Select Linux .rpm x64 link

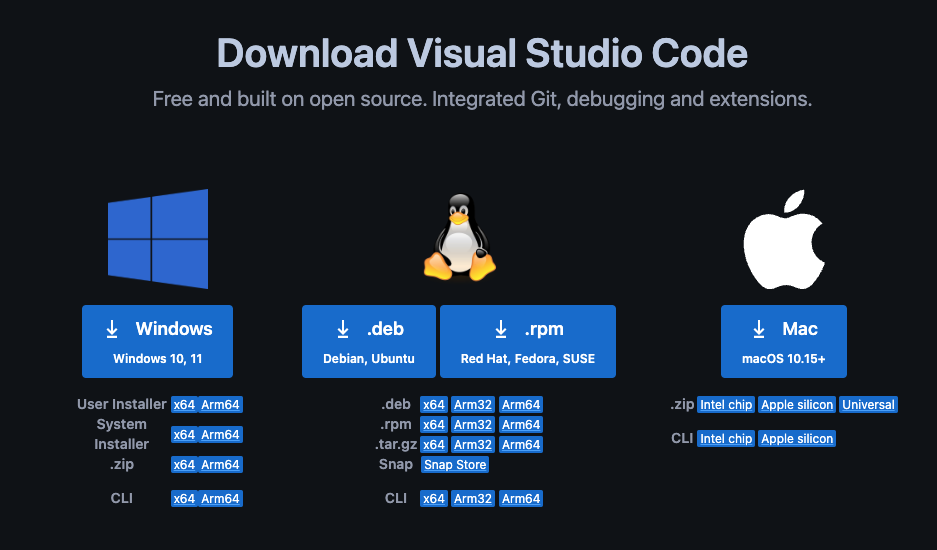pos(434,424)
